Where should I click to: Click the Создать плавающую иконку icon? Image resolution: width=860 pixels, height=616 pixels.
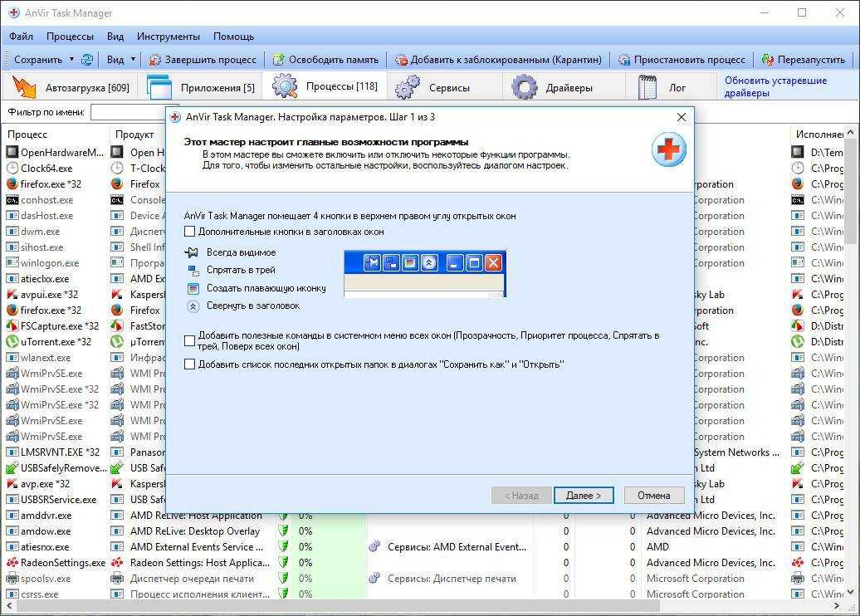[x=193, y=288]
